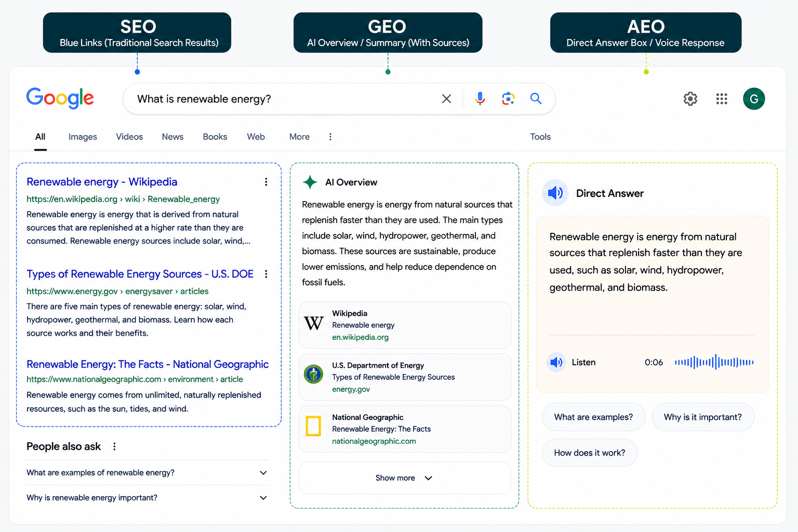
Task: Click the nationalgeographic.com environment URL breadcrumb
Action: (135, 379)
